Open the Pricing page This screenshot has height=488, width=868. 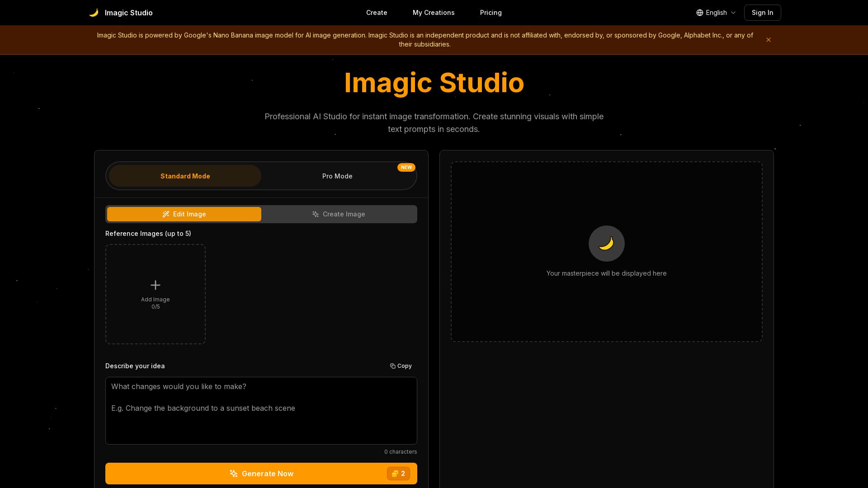(491, 13)
